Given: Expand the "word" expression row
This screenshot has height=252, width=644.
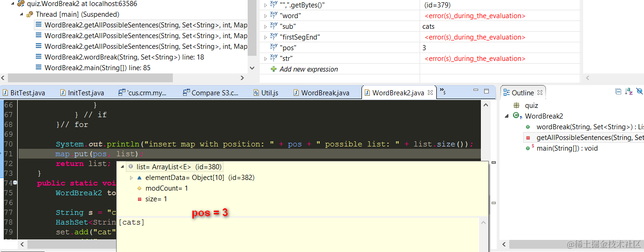Looking at the screenshot, I should coord(265,16).
